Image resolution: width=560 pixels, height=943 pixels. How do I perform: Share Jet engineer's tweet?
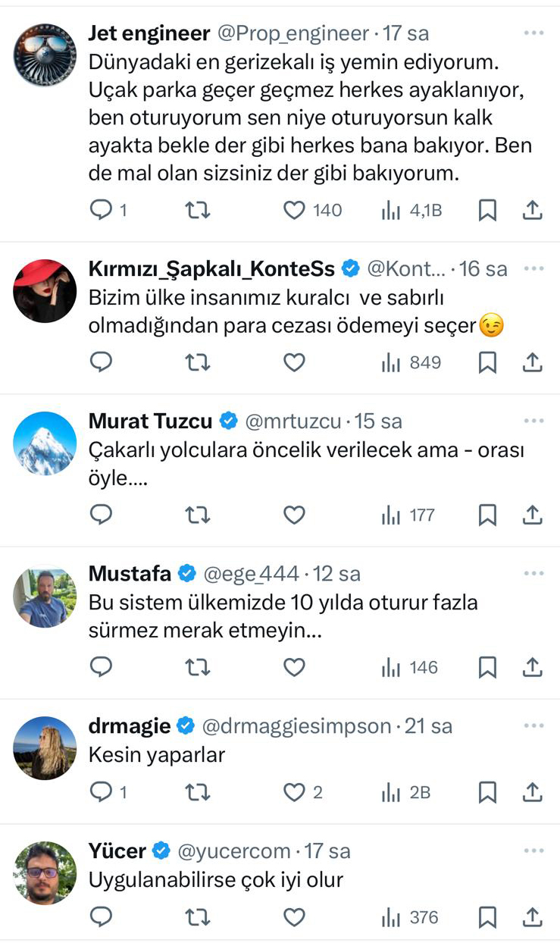click(533, 210)
